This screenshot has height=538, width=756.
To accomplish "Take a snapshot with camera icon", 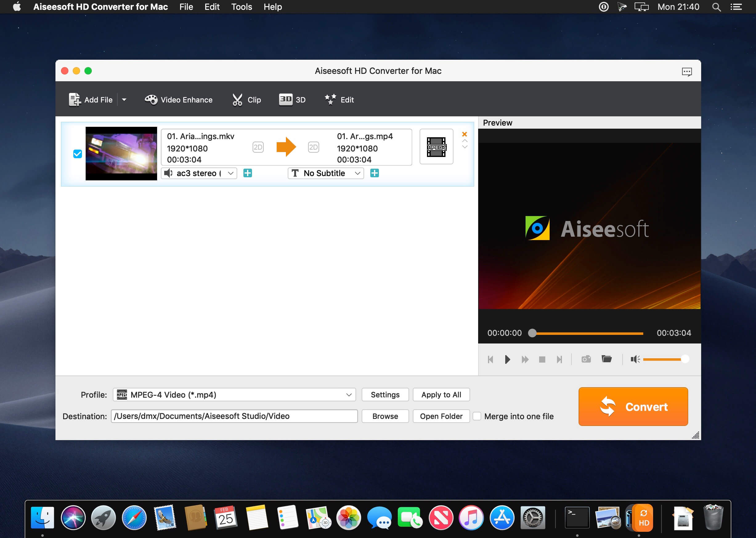I will coord(586,359).
